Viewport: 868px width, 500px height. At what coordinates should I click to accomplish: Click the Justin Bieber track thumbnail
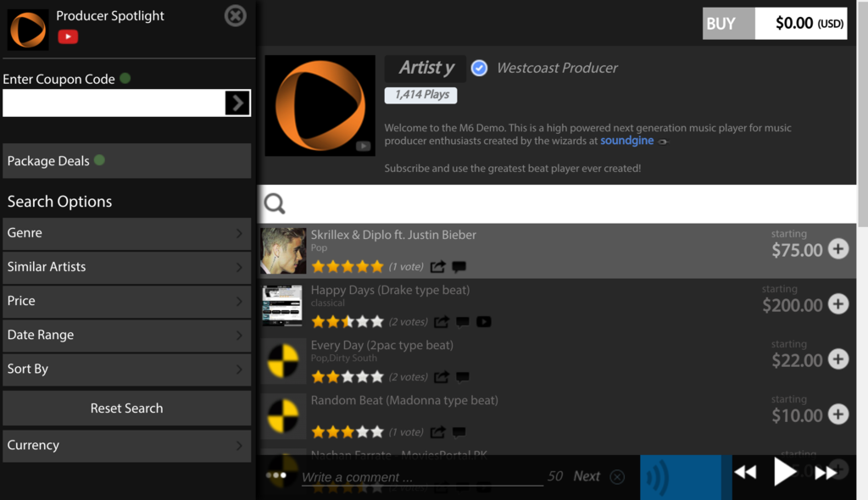[x=283, y=251]
